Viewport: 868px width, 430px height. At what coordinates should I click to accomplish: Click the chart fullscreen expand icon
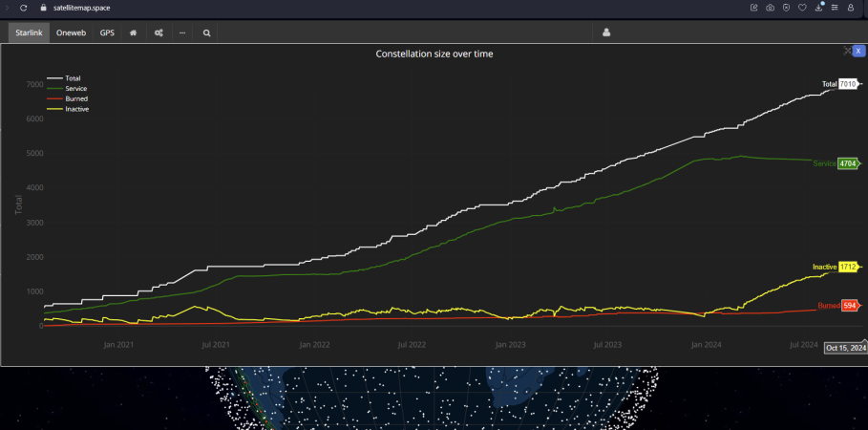pyautogui.click(x=847, y=51)
